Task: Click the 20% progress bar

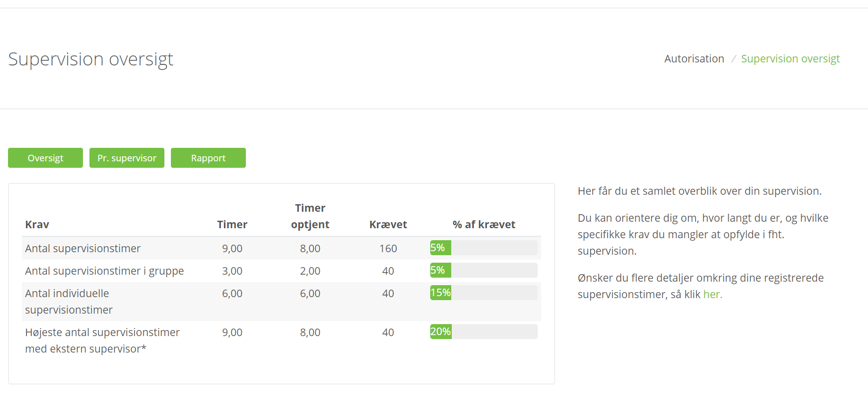Action: point(483,332)
